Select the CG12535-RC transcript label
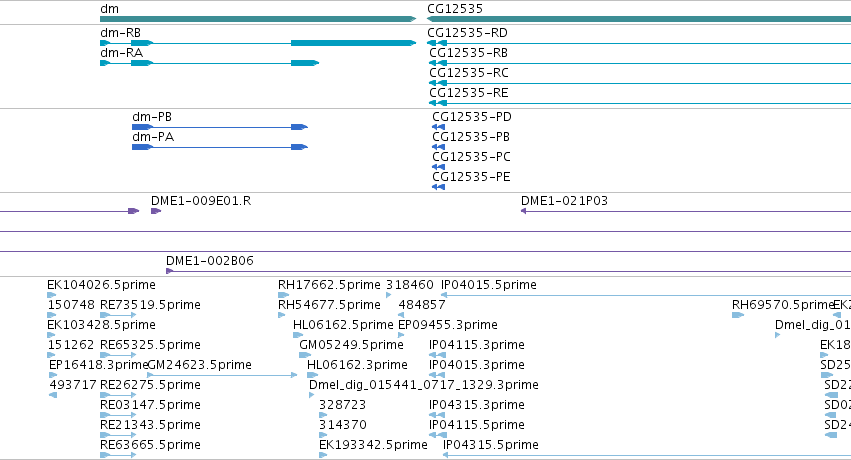Screen dimensions: 851x460 (x=469, y=73)
